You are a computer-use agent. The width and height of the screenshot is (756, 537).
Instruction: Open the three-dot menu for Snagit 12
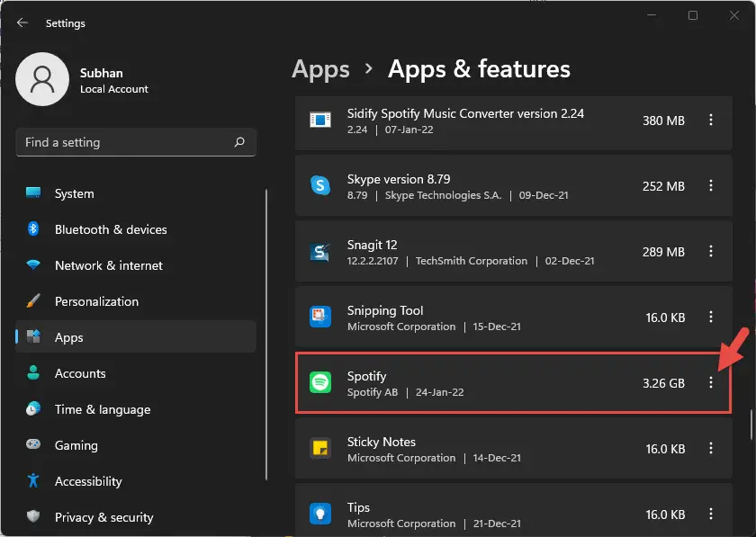click(x=711, y=251)
